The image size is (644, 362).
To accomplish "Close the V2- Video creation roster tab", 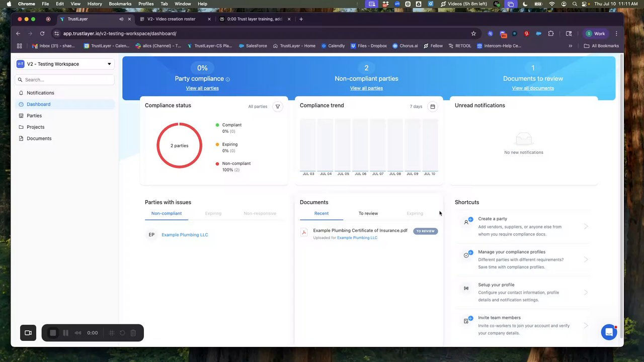I will (x=209, y=19).
